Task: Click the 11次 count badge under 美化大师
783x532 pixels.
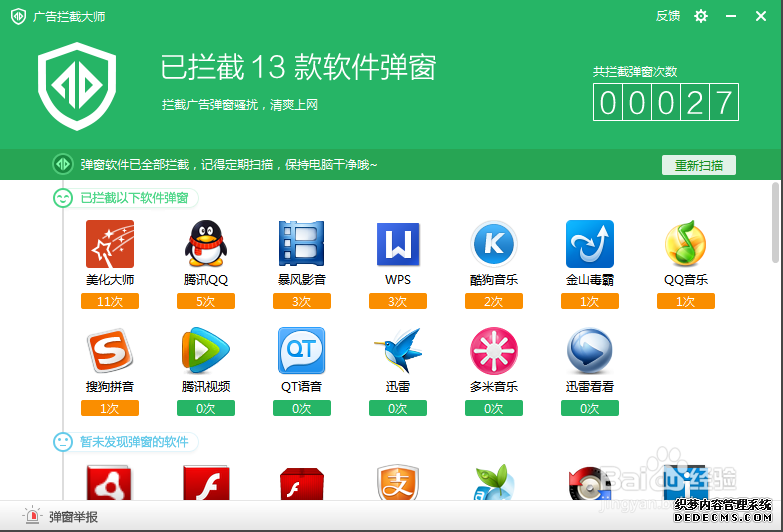Action: 110,301
